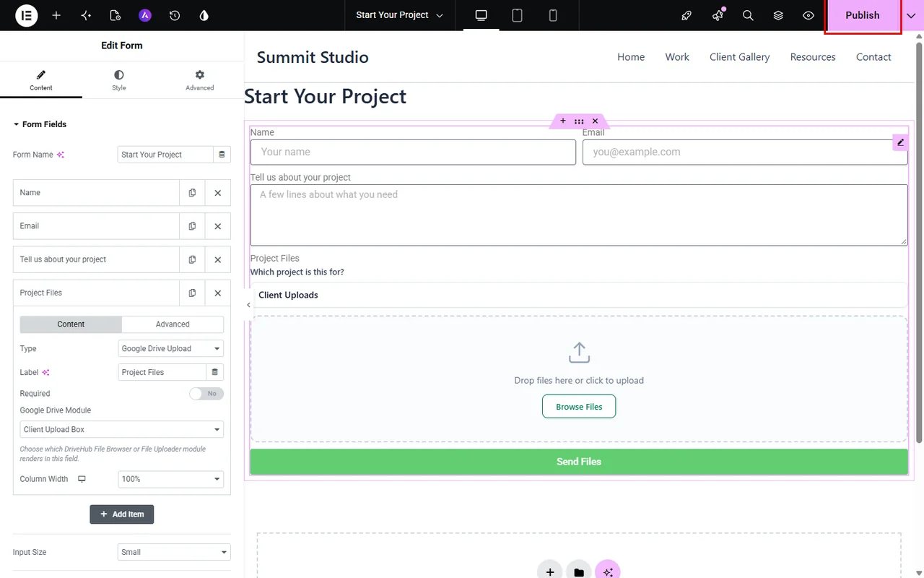Click the Add Item button
The width and height of the screenshot is (924, 578).
coord(122,514)
